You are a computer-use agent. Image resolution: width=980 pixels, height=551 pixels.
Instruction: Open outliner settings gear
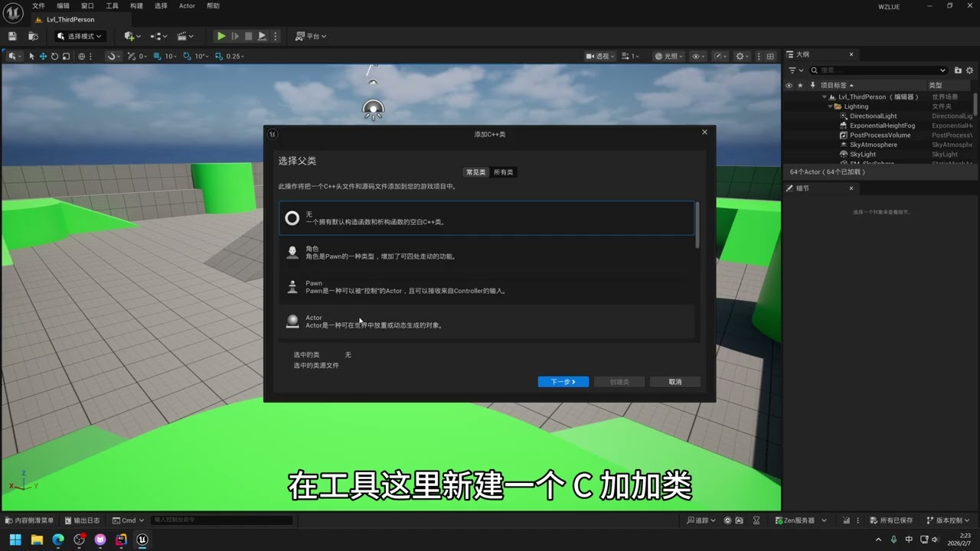[x=970, y=70]
